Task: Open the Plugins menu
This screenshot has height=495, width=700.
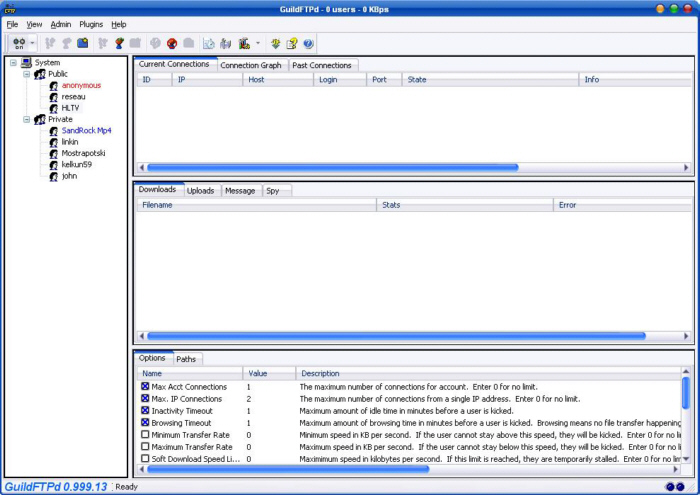Action: (91, 24)
